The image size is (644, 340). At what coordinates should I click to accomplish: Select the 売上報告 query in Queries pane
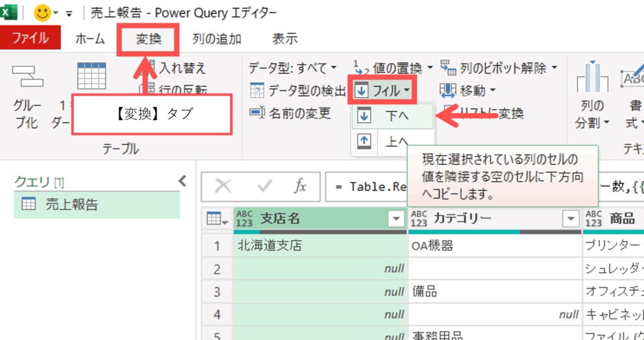click(72, 204)
